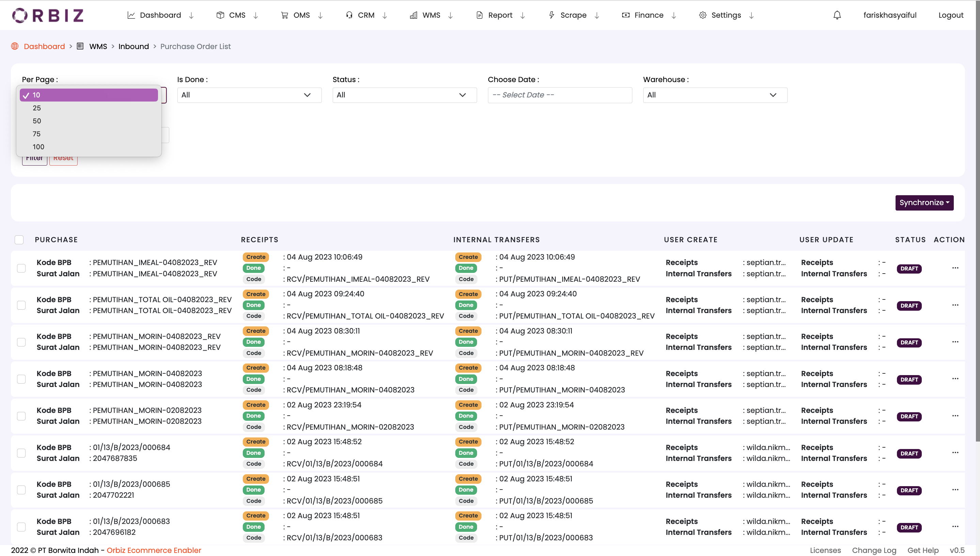Open action menu for 01/13/B/2023/000685 row
Screen dimensions: 980x556
[955, 490]
